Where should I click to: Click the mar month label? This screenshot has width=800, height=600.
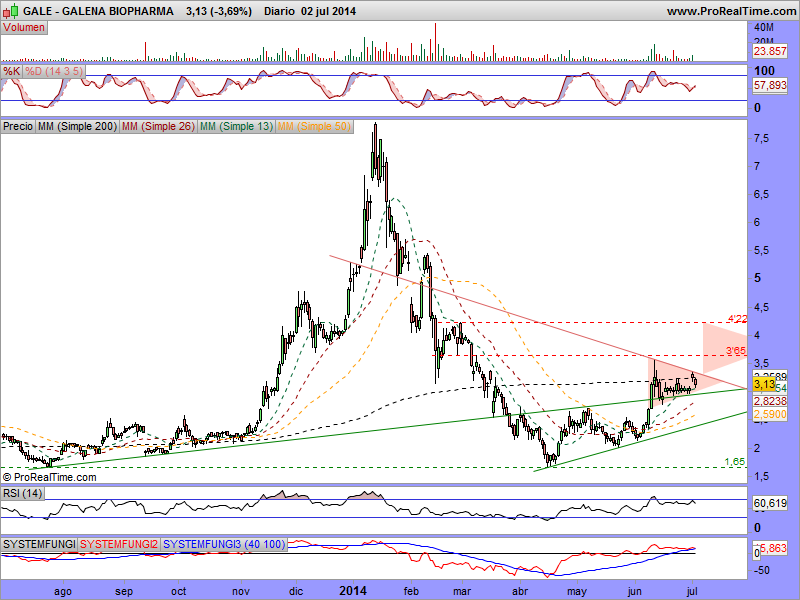click(462, 591)
